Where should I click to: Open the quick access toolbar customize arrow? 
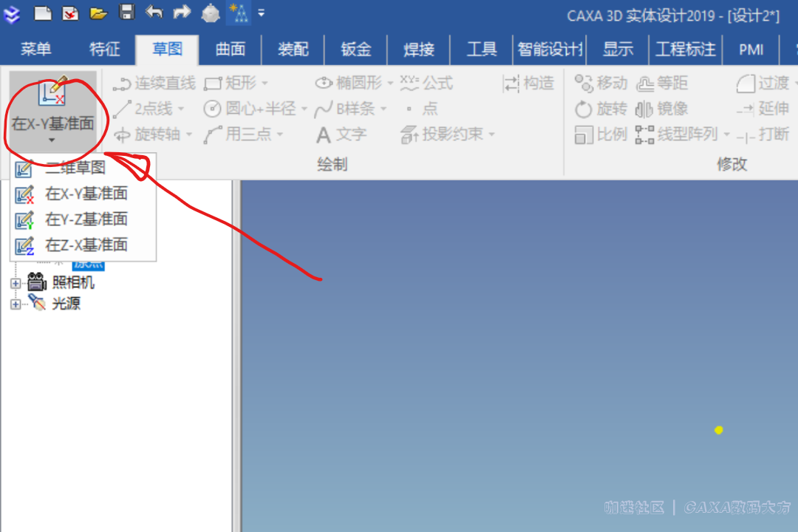pyautogui.click(x=261, y=13)
